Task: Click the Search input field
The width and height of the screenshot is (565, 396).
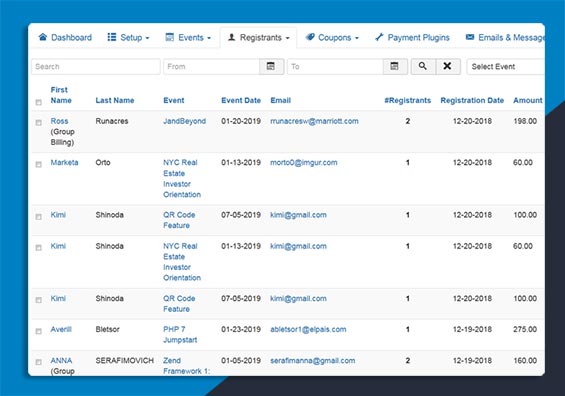Action: [x=96, y=67]
